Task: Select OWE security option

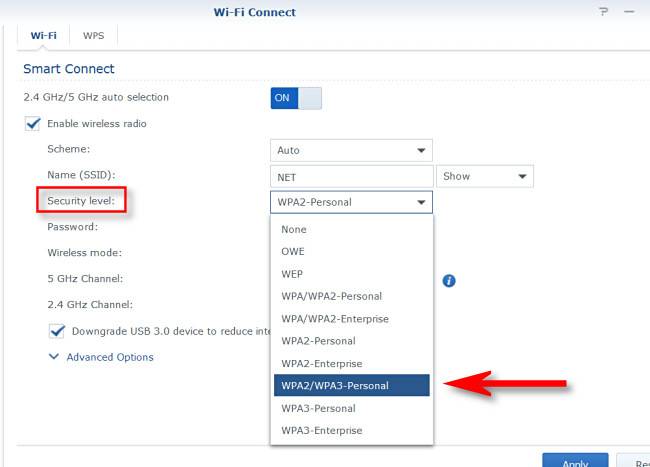Action: 352,252
